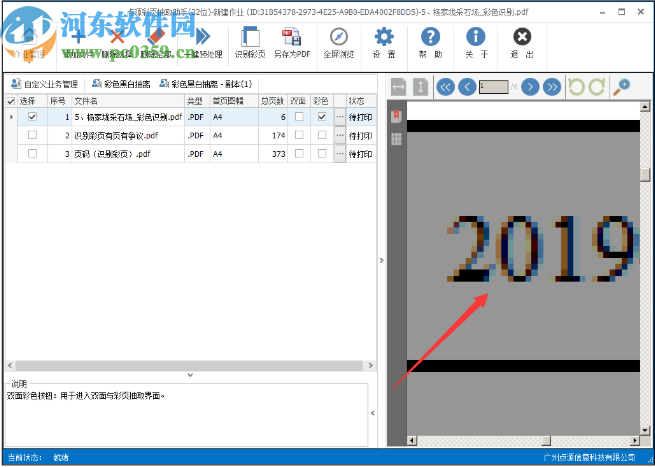
Task: Sort by 类型 column header
Action: 198,101
